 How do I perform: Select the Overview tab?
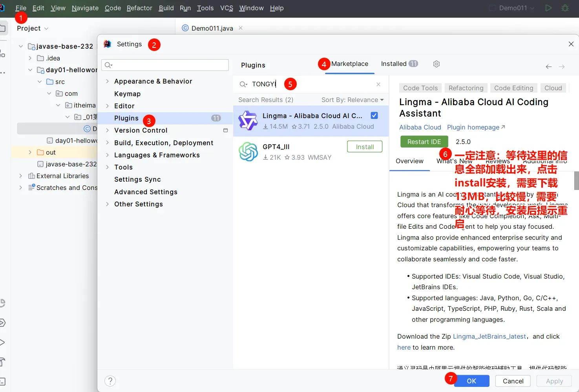click(409, 161)
